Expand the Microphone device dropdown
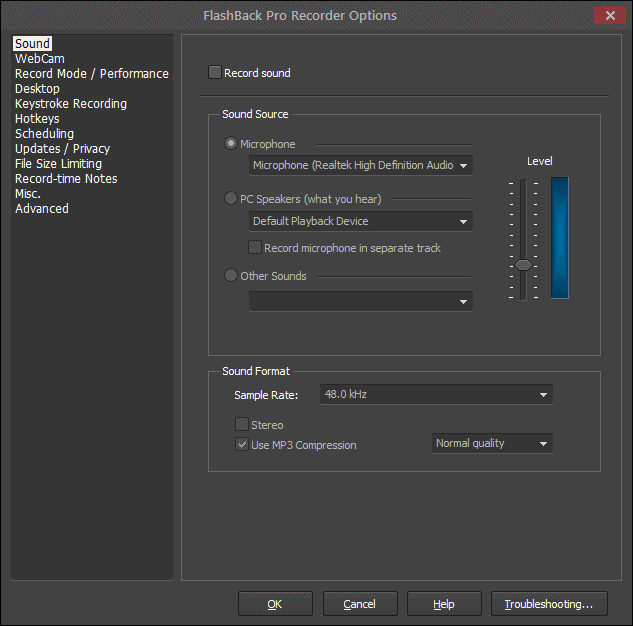633x626 pixels. coord(361,165)
